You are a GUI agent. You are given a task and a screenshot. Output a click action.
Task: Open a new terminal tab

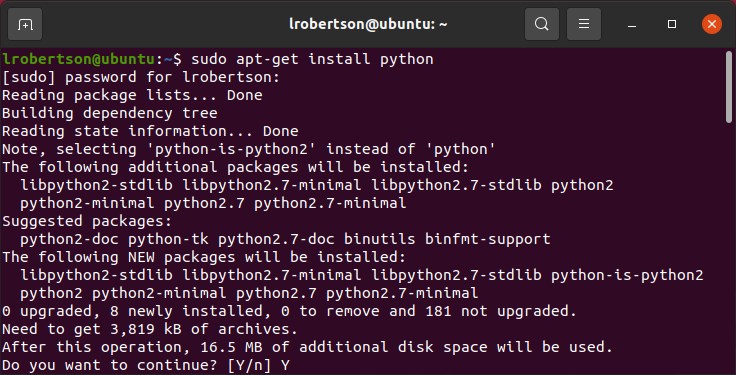[25, 24]
